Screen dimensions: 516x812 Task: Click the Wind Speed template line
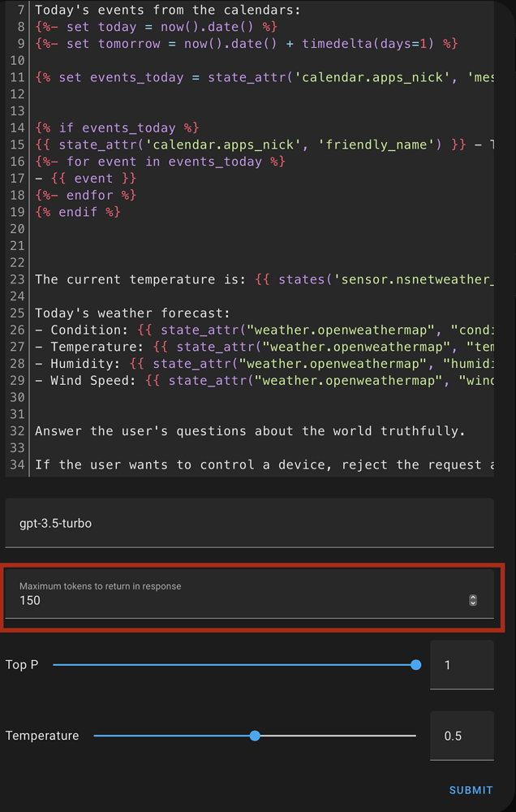click(264, 381)
